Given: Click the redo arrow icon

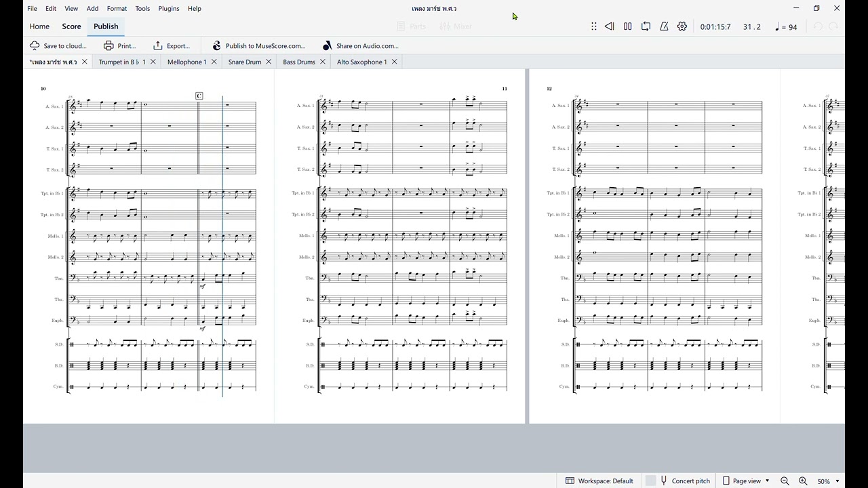Looking at the screenshot, I should pos(833,26).
